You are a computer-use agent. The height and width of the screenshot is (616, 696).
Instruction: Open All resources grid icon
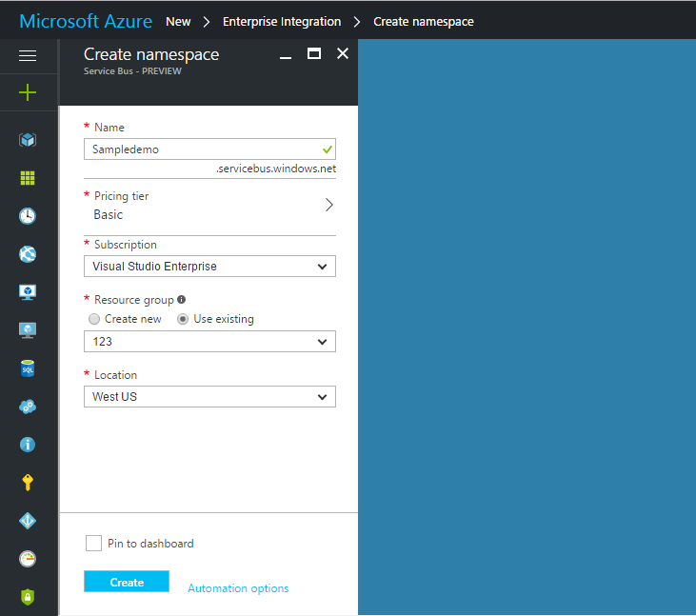coord(28,178)
